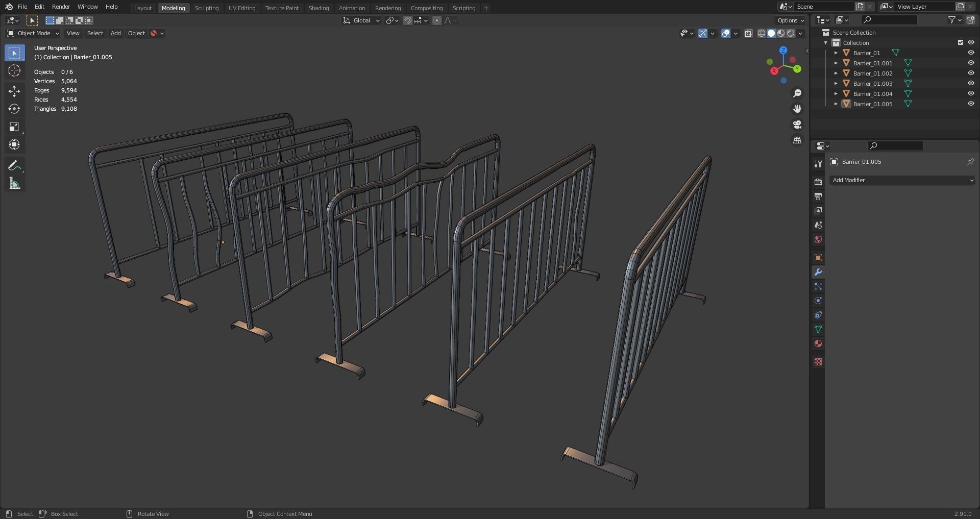Open File menu
The image size is (980, 519).
tap(22, 7)
